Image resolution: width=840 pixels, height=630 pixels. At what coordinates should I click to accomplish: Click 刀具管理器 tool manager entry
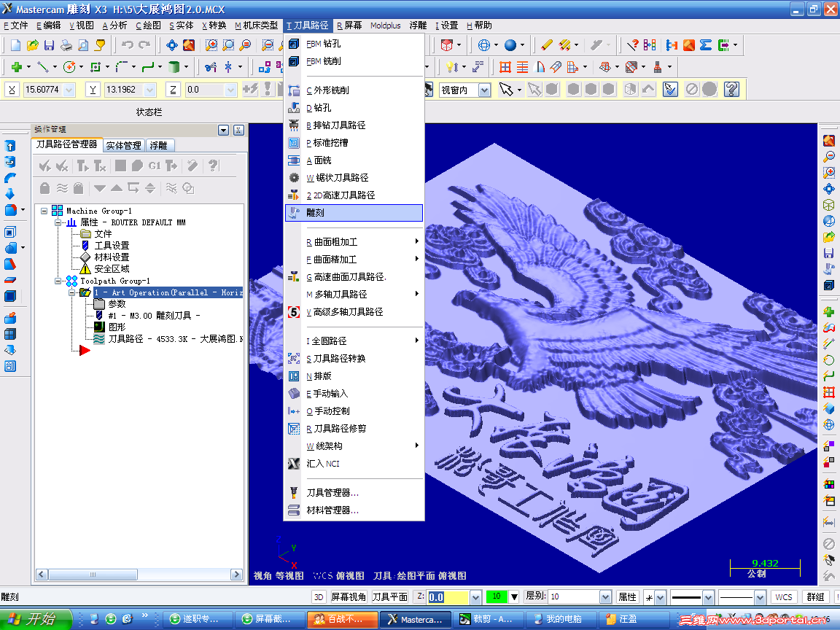(x=354, y=492)
